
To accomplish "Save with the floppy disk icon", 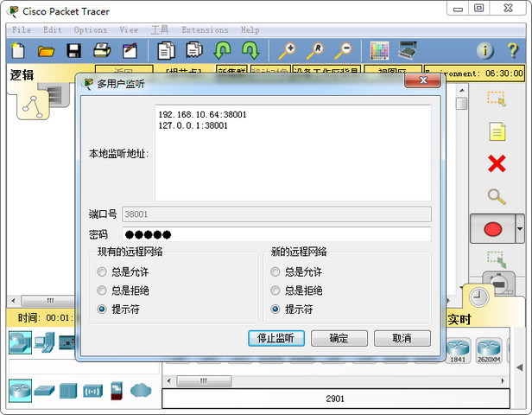I will coord(73,51).
